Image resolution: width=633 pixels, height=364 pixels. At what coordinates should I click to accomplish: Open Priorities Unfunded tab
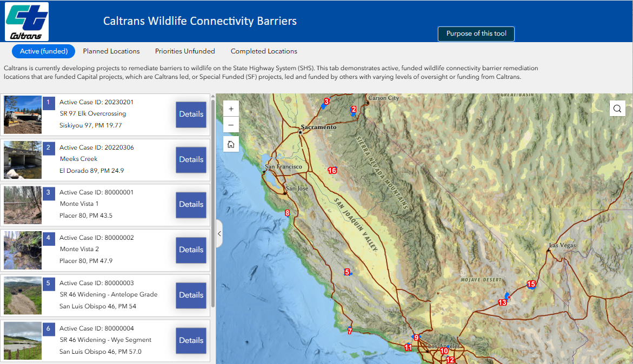pos(185,51)
